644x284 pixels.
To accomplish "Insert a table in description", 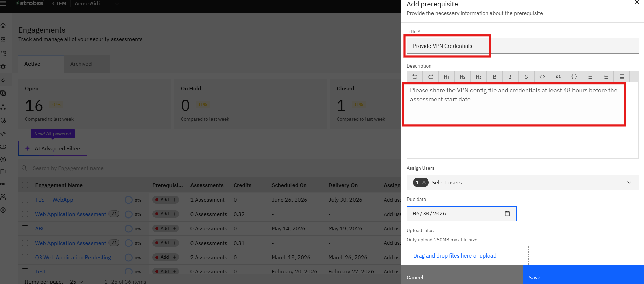I will (x=622, y=77).
